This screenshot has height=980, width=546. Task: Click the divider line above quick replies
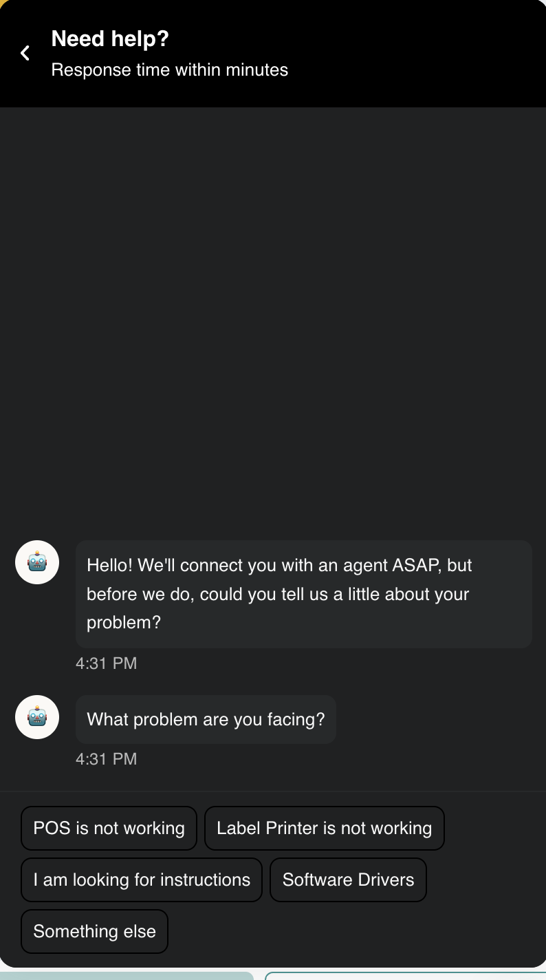(273, 791)
